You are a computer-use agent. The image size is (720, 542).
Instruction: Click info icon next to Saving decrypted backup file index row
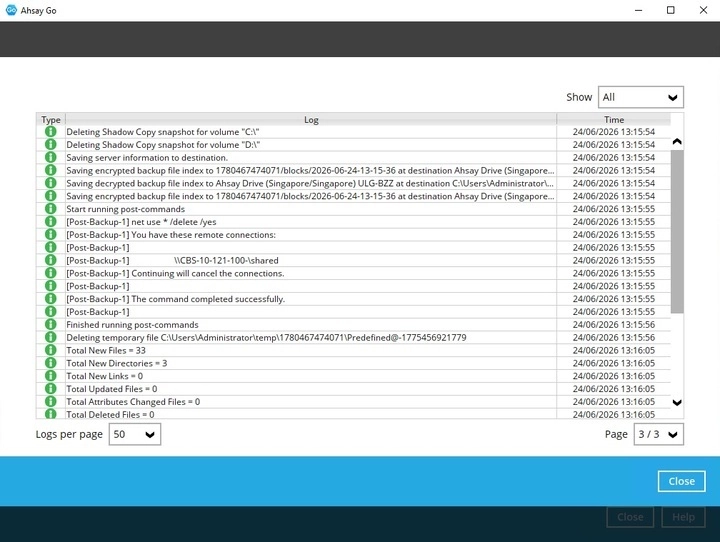pos(51,183)
